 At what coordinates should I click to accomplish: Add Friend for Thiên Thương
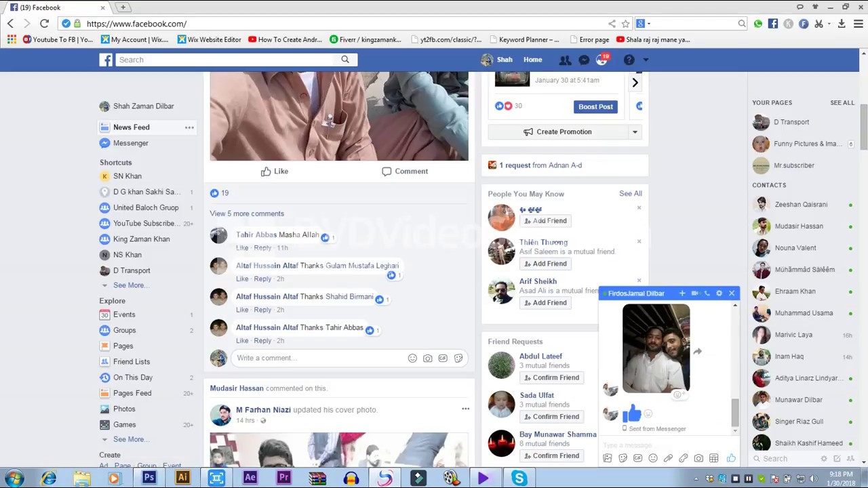click(x=545, y=264)
